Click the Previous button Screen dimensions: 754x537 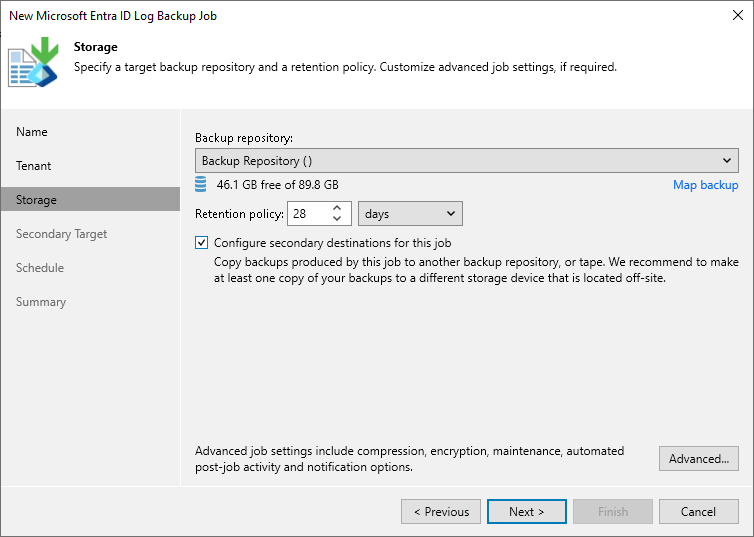(x=441, y=512)
